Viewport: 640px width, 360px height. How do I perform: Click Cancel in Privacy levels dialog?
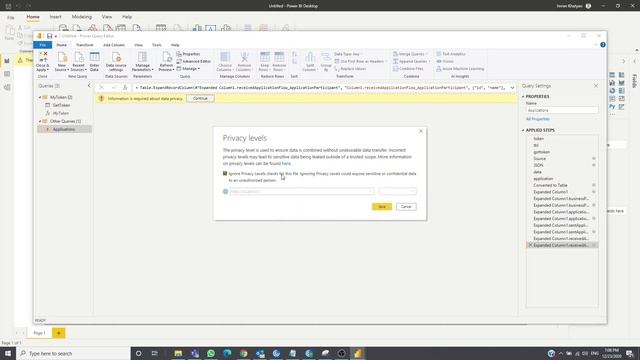tap(406, 207)
